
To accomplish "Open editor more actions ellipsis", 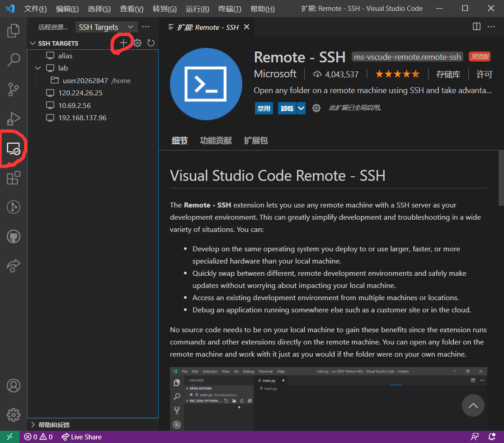I will (x=491, y=27).
